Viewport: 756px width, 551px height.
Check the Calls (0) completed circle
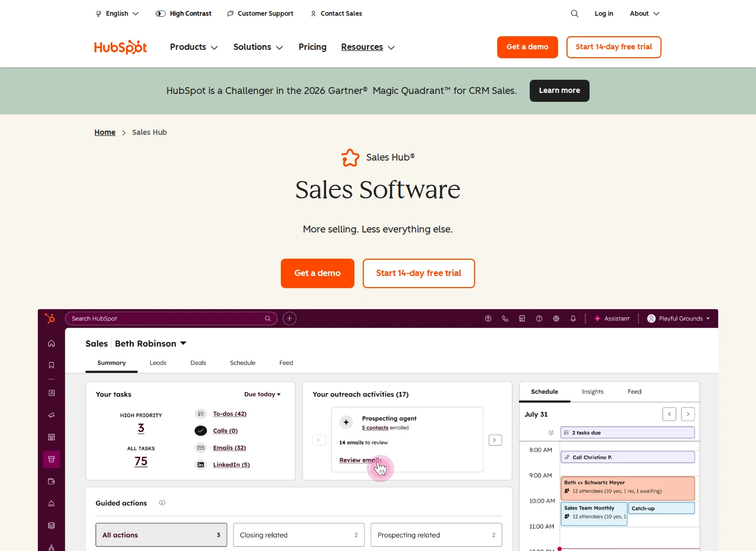coord(201,431)
